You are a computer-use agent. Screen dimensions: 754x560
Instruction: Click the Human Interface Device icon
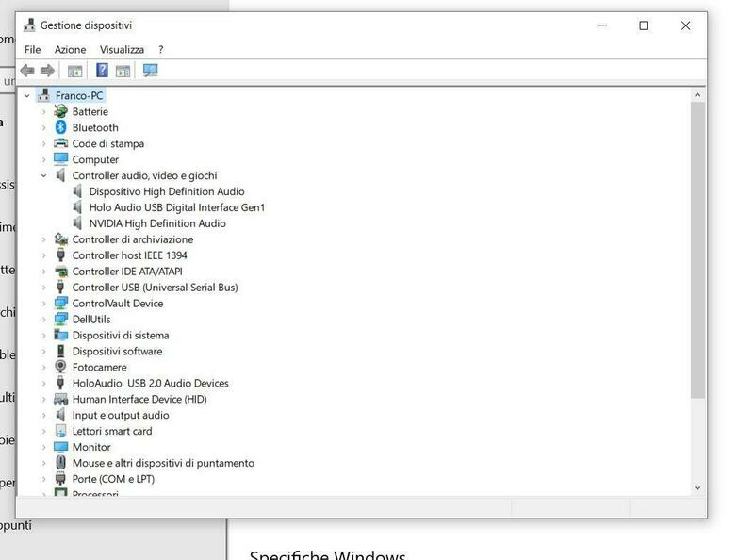60,399
